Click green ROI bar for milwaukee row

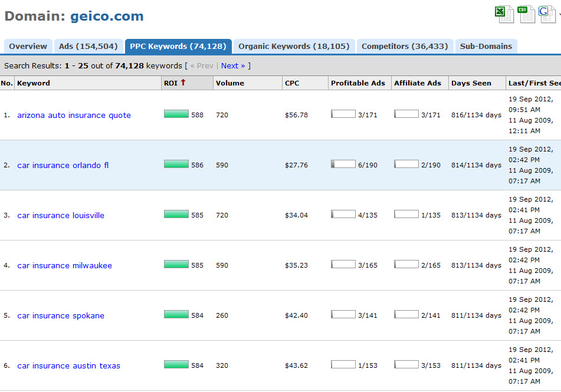tap(176, 264)
